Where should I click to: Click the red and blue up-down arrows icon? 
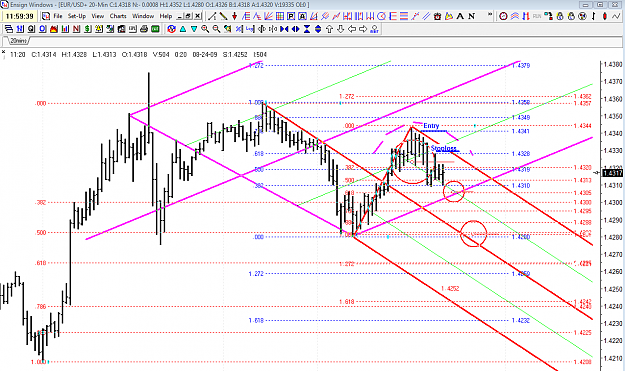525,16
